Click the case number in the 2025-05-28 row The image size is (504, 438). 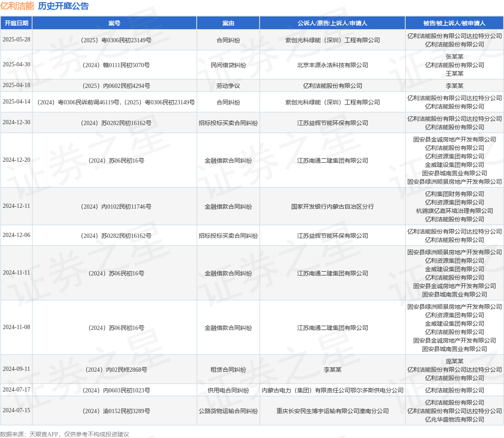point(116,40)
